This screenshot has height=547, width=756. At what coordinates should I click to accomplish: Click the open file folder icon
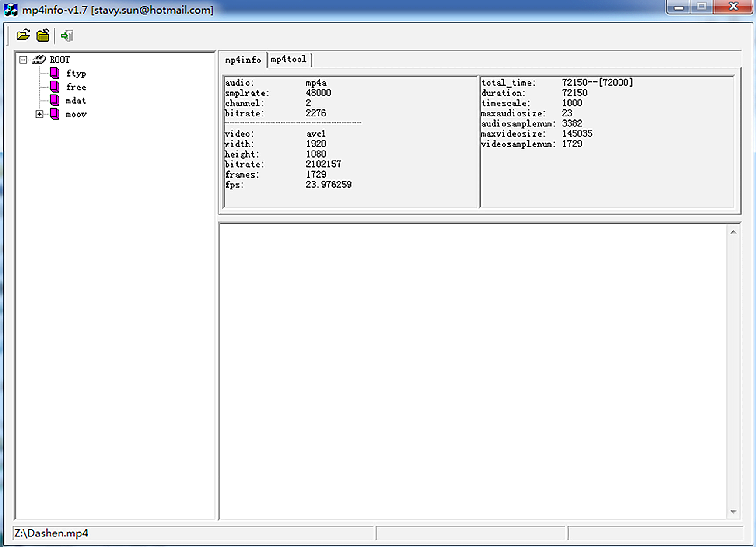click(x=23, y=35)
